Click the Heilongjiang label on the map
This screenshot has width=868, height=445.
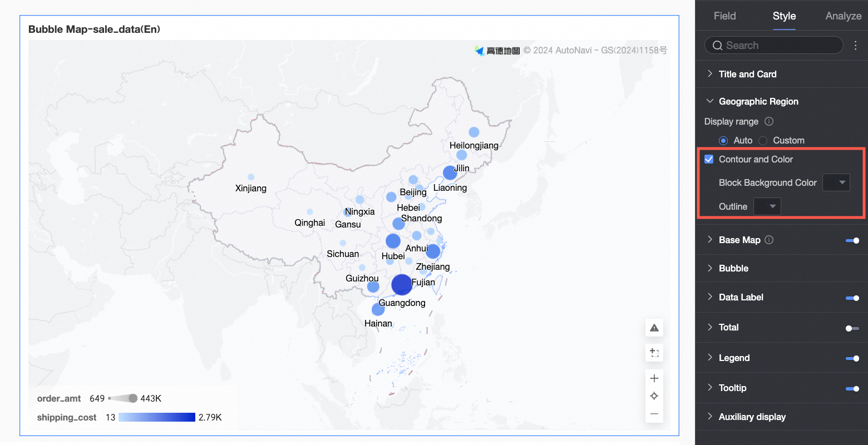click(474, 145)
